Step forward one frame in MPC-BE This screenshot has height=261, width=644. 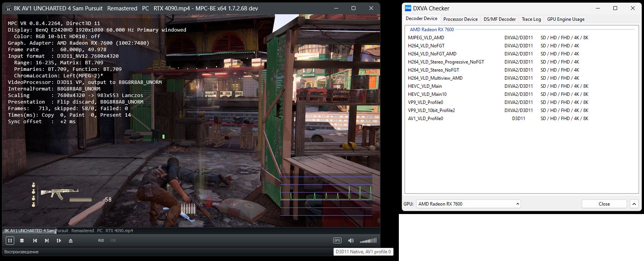click(x=59, y=241)
